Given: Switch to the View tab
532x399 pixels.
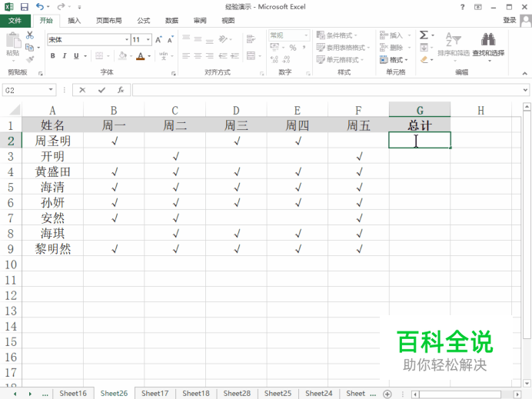Looking at the screenshot, I should [x=228, y=21].
